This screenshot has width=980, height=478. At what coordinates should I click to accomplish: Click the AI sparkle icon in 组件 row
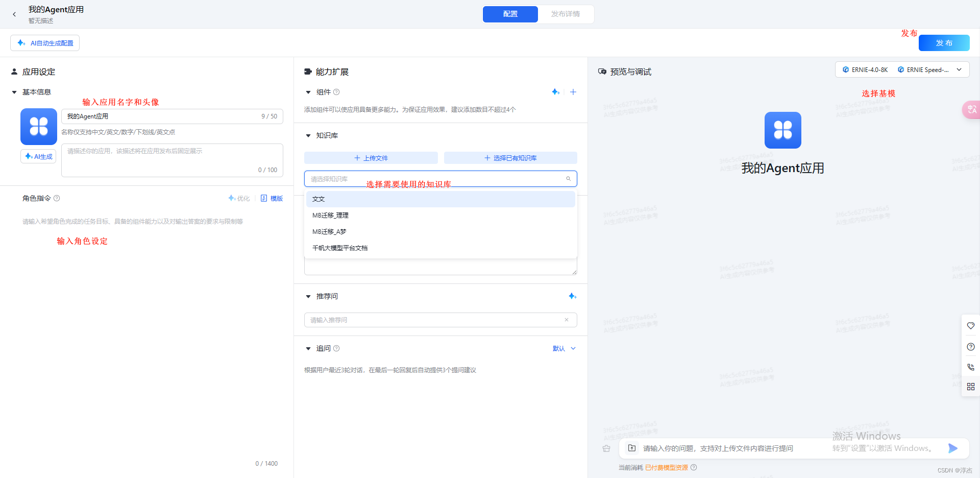[x=556, y=92]
